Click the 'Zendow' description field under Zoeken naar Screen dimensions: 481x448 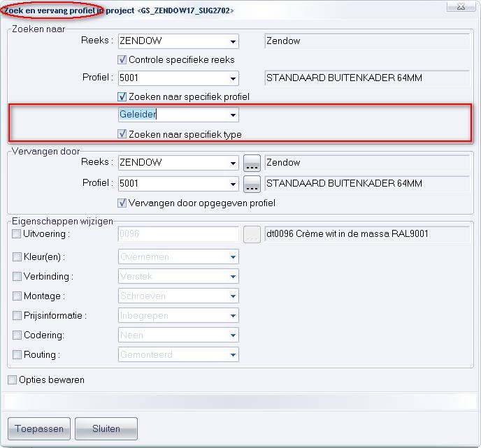pyautogui.click(x=367, y=41)
